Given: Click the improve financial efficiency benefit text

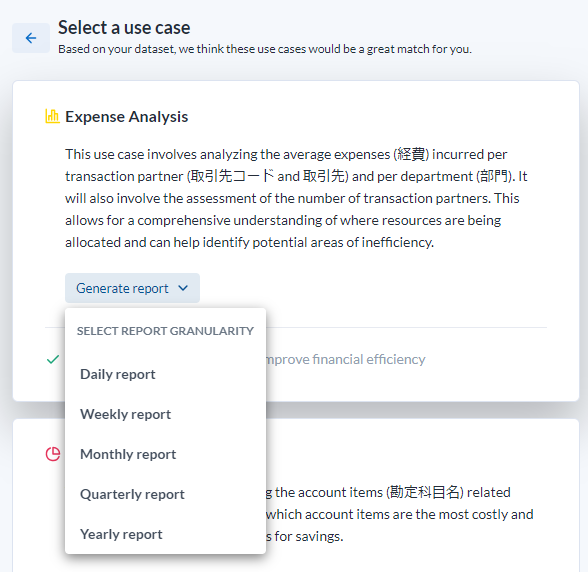Looking at the screenshot, I should [346, 359].
